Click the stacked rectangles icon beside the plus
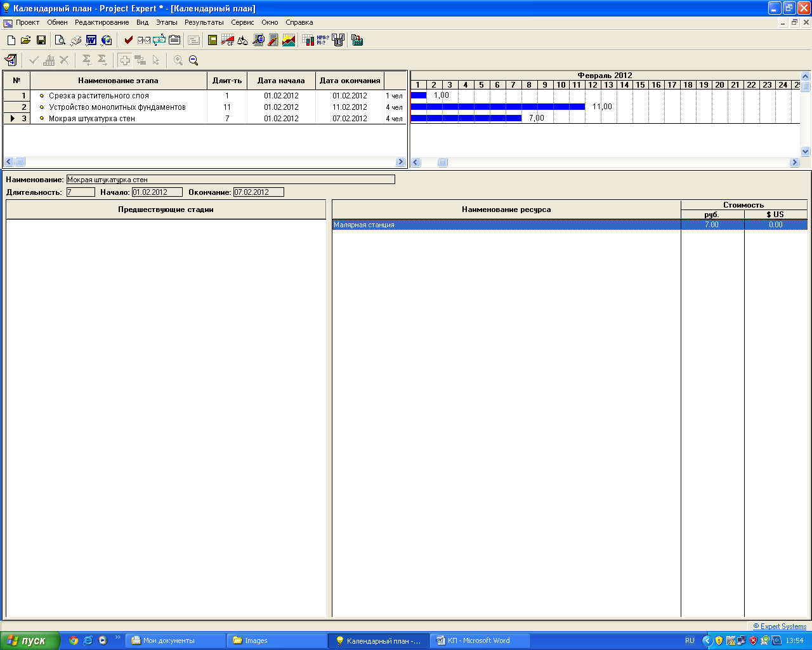 click(140, 60)
